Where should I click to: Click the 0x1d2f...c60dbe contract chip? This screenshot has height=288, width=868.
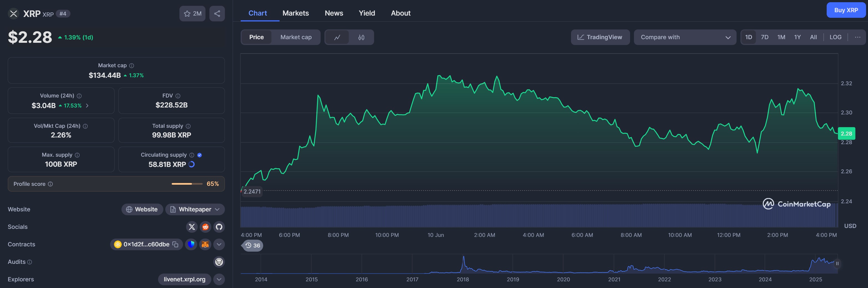146,244
